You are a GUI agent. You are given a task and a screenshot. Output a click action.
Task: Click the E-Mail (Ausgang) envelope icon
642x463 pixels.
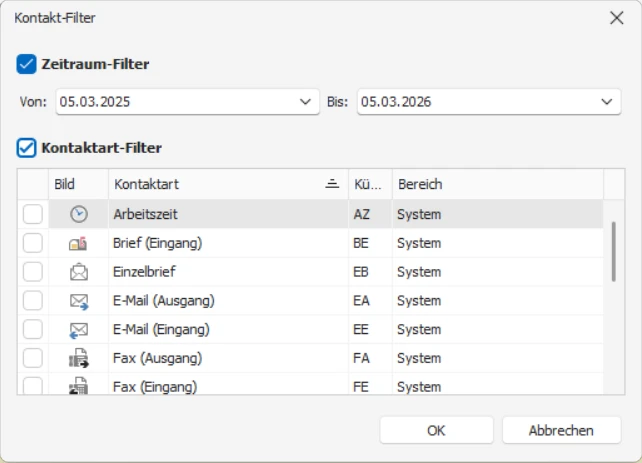point(79,302)
